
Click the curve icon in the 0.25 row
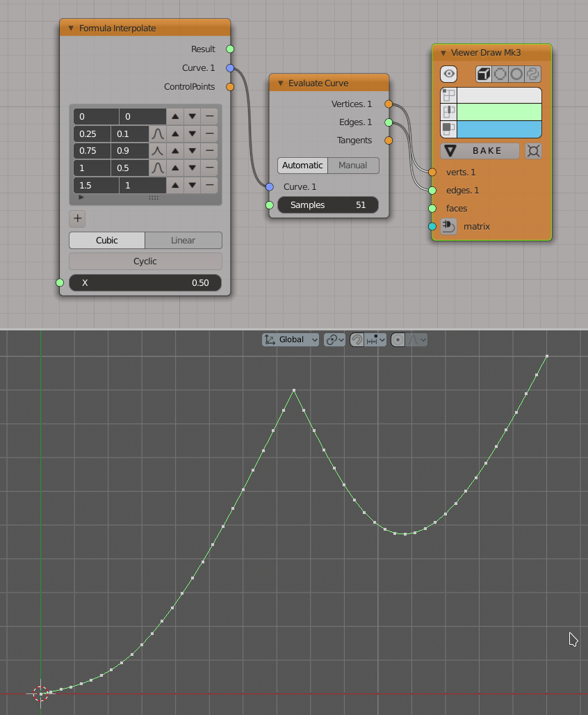(x=157, y=134)
